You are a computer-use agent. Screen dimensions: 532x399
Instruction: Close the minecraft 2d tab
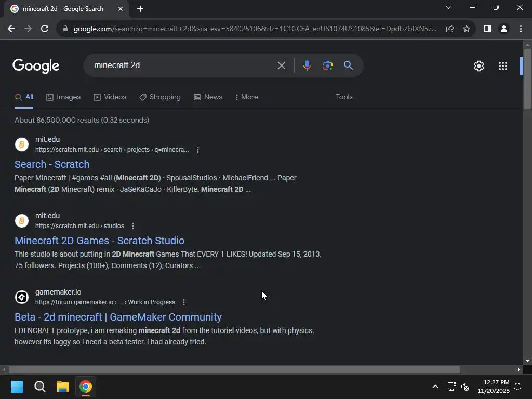click(x=121, y=9)
